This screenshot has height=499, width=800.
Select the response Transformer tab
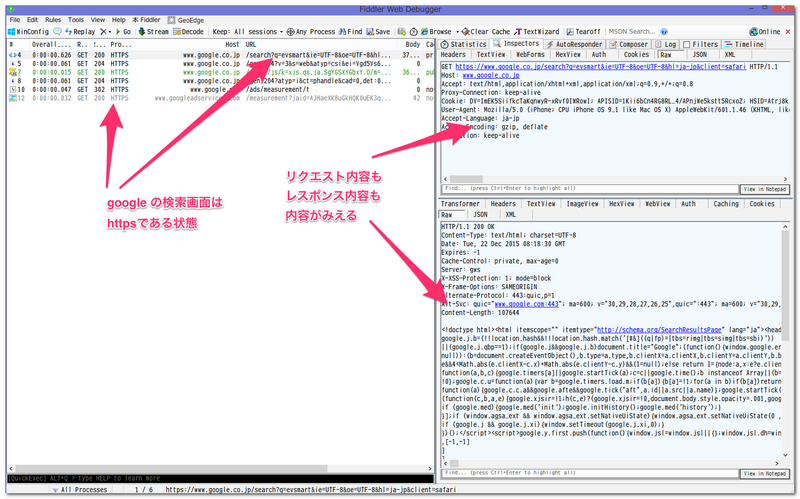[460, 204]
